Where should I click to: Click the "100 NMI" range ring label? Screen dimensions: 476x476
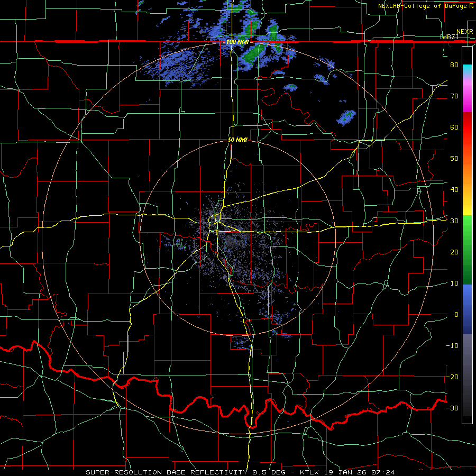[237, 42]
